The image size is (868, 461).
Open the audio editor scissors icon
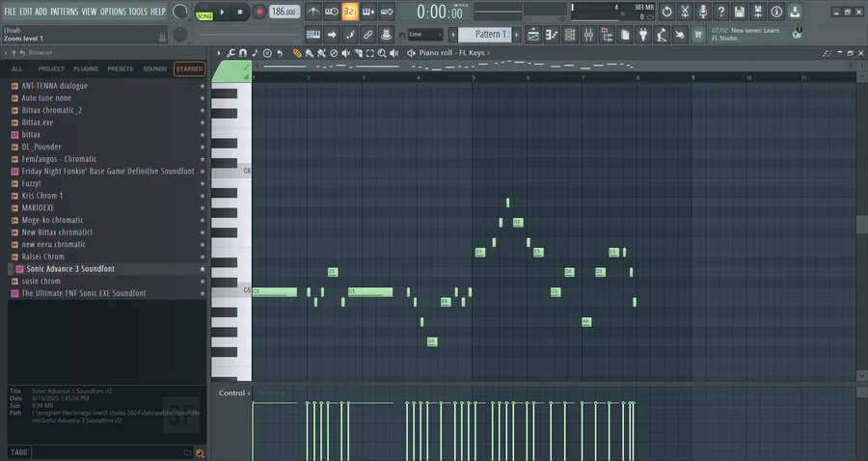pyautogui.click(x=685, y=12)
